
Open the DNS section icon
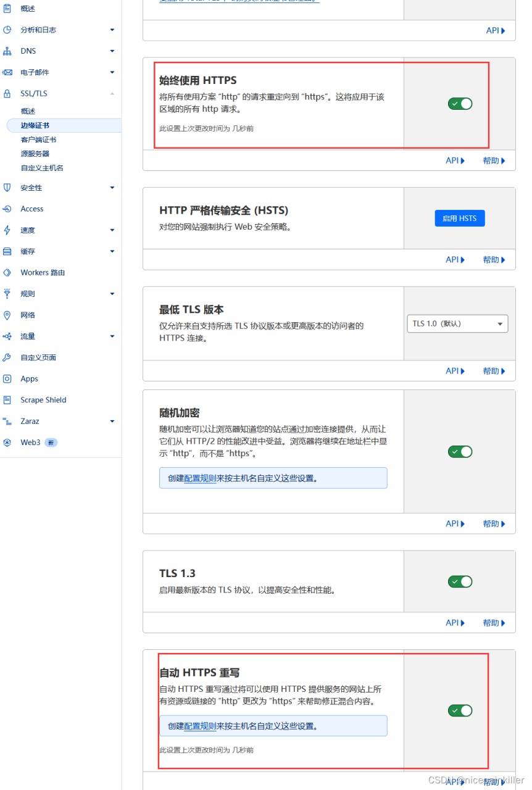(x=9, y=51)
